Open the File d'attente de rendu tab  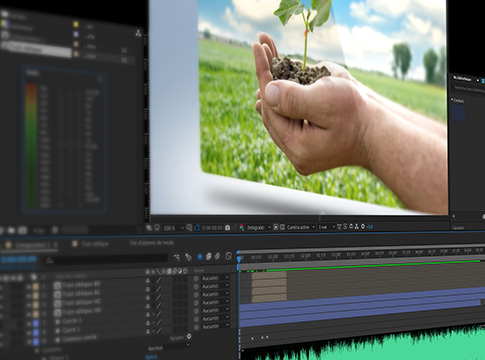(x=152, y=243)
